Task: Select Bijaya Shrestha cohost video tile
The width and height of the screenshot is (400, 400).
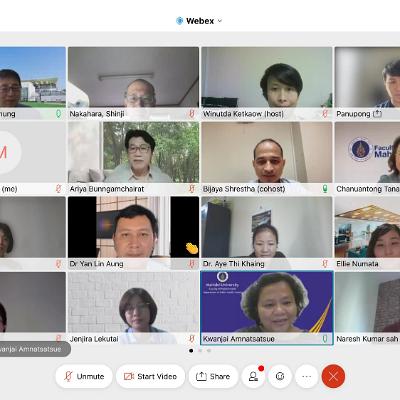Action: pyautogui.click(x=267, y=158)
